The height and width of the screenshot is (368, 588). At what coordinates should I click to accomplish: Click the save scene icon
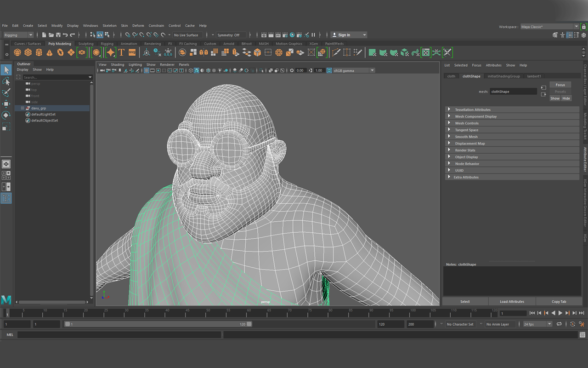58,35
